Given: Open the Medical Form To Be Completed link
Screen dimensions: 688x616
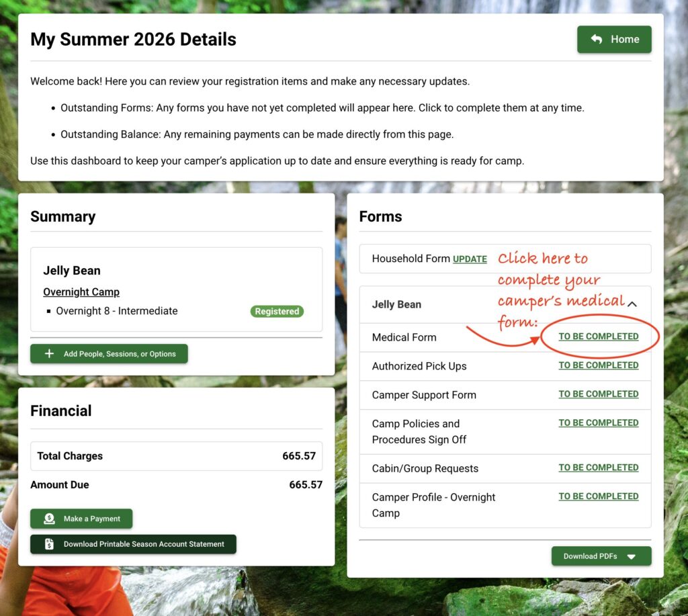Looking at the screenshot, I should coord(599,337).
